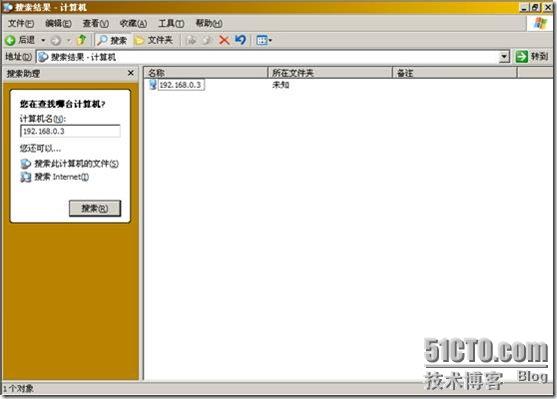The image size is (557, 399).
Task: Click the Forward arrow icon
Action: coord(56,41)
